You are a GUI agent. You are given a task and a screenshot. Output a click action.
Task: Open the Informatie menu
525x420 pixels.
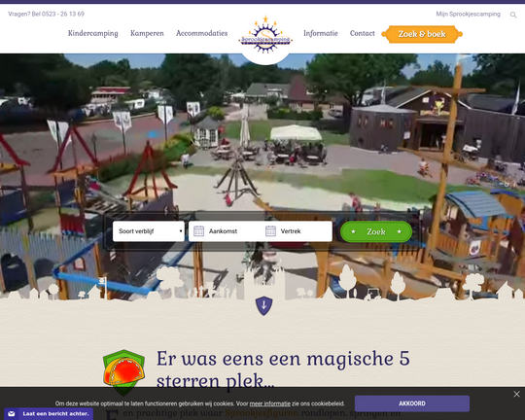coord(321,33)
